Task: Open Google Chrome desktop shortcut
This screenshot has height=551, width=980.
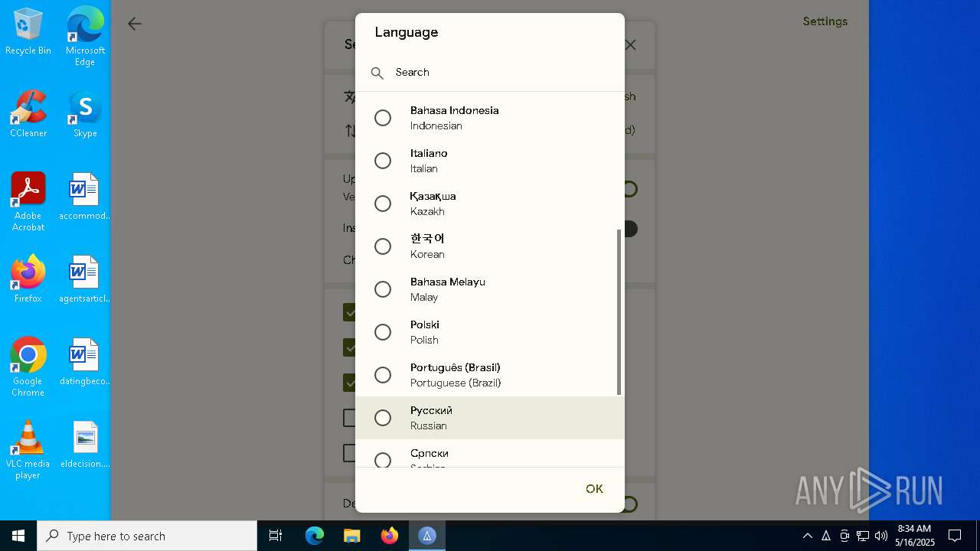Action: [x=28, y=367]
